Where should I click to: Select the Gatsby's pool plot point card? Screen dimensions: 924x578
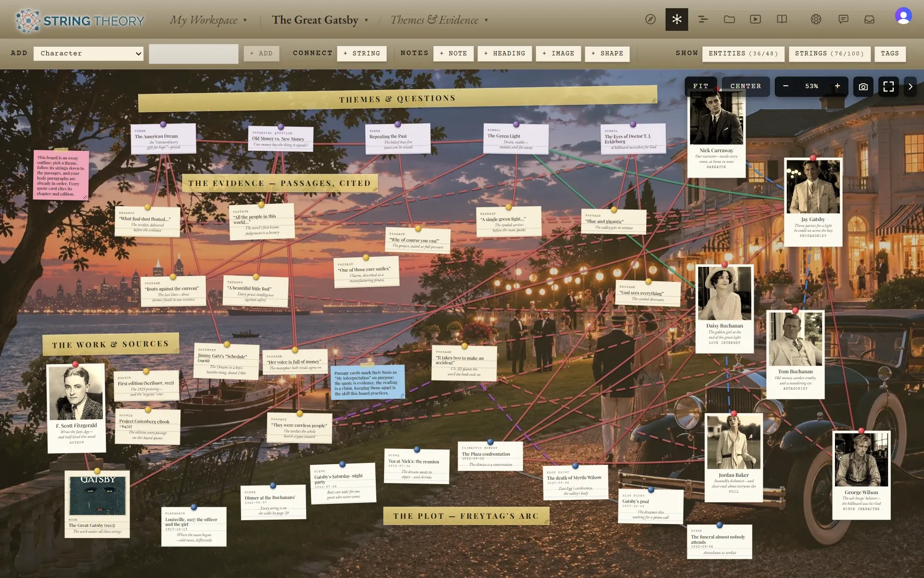(651, 506)
